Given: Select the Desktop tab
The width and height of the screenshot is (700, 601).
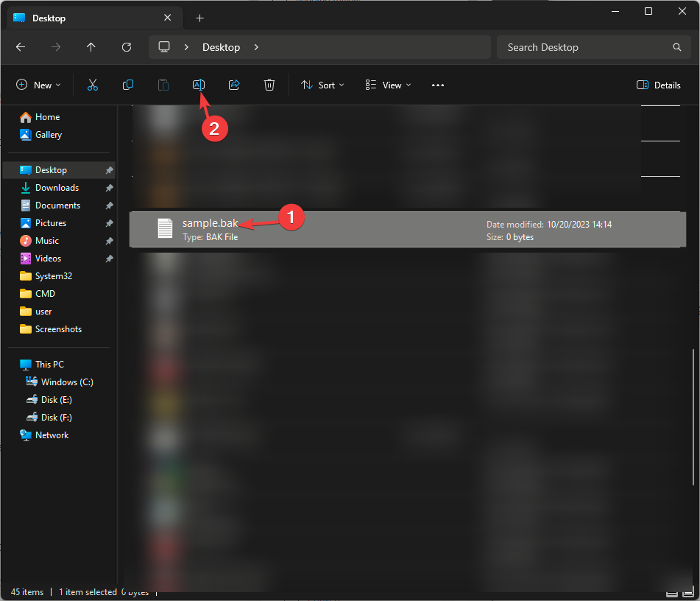Looking at the screenshot, I should click(x=95, y=18).
